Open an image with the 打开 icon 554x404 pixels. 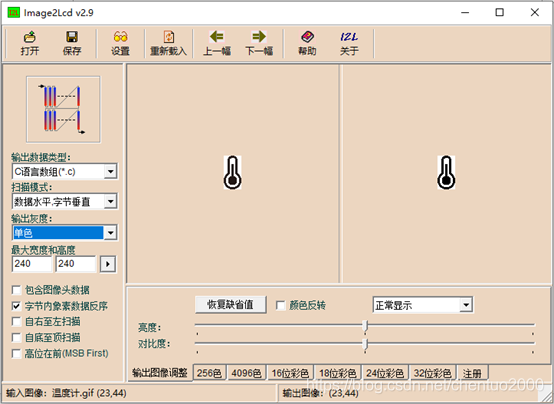click(30, 43)
